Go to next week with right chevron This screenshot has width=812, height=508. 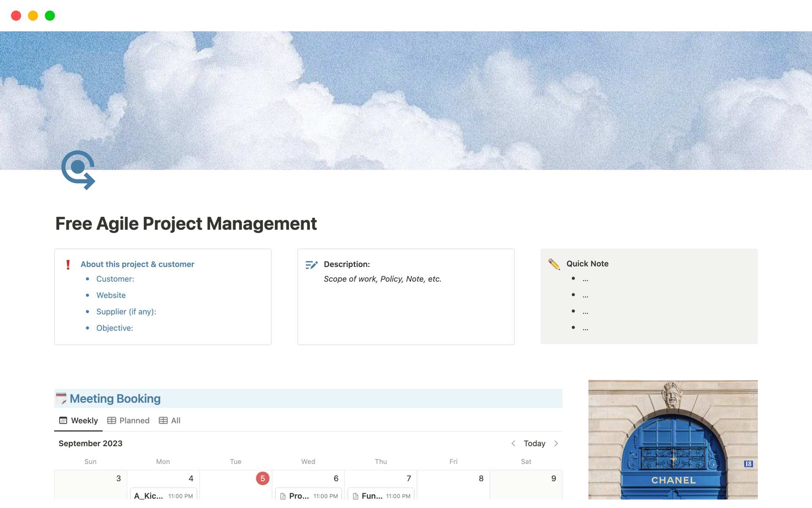point(556,443)
